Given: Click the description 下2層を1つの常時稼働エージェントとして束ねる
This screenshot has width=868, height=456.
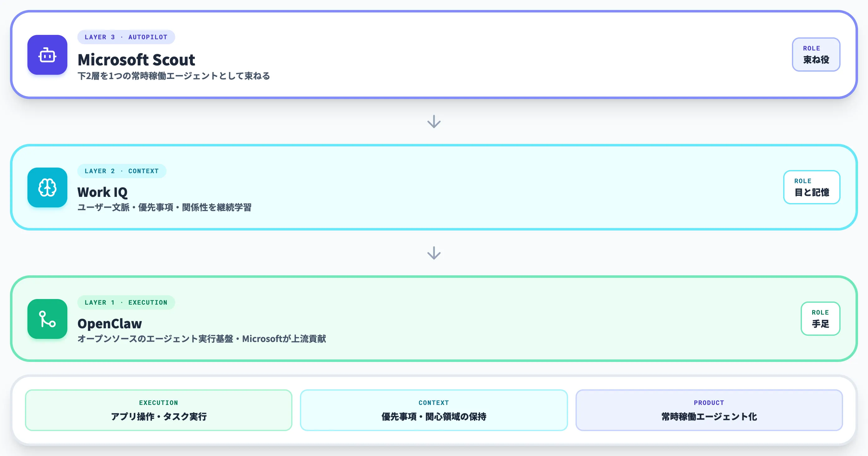Looking at the screenshot, I should click(174, 76).
